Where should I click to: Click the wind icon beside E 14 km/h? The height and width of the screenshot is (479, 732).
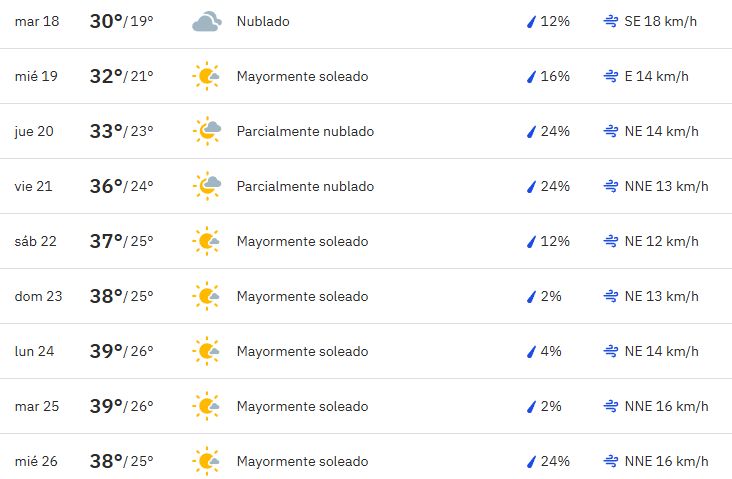(x=611, y=76)
